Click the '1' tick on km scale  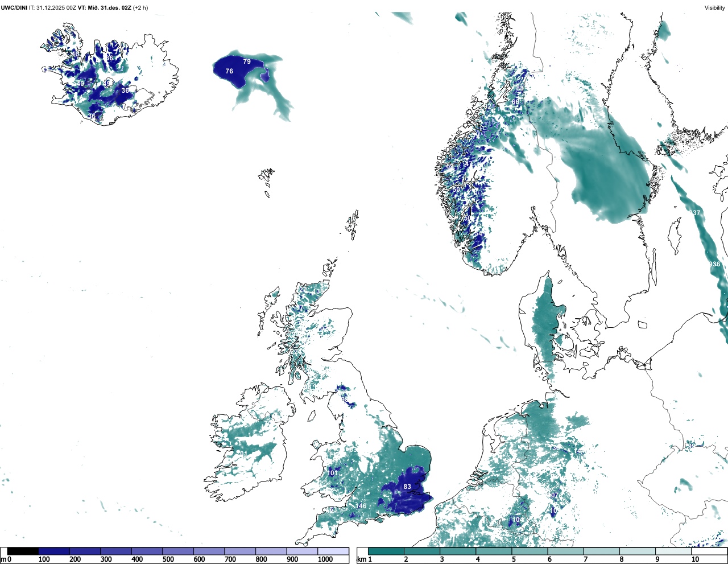coord(370,560)
